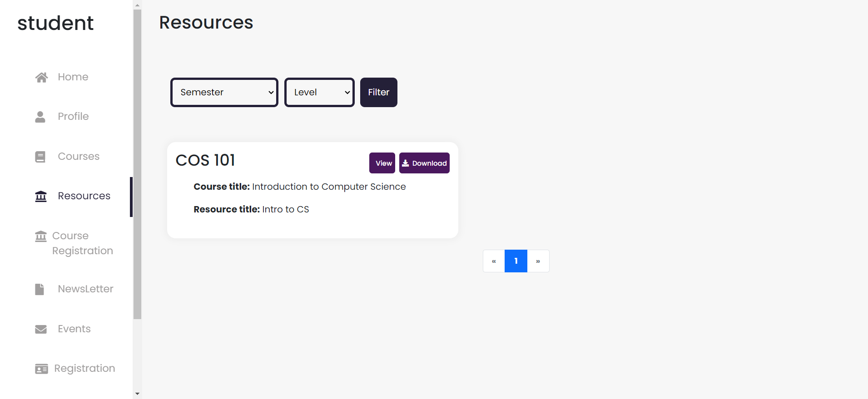Go to the Events sidebar menu entry
Viewport: 868px width, 399px height.
tap(74, 329)
